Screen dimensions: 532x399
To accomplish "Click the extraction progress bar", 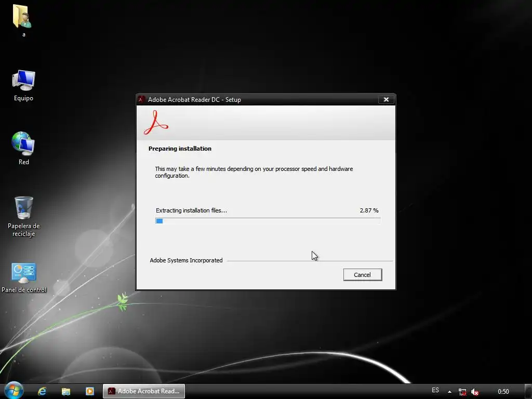I will (268, 221).
